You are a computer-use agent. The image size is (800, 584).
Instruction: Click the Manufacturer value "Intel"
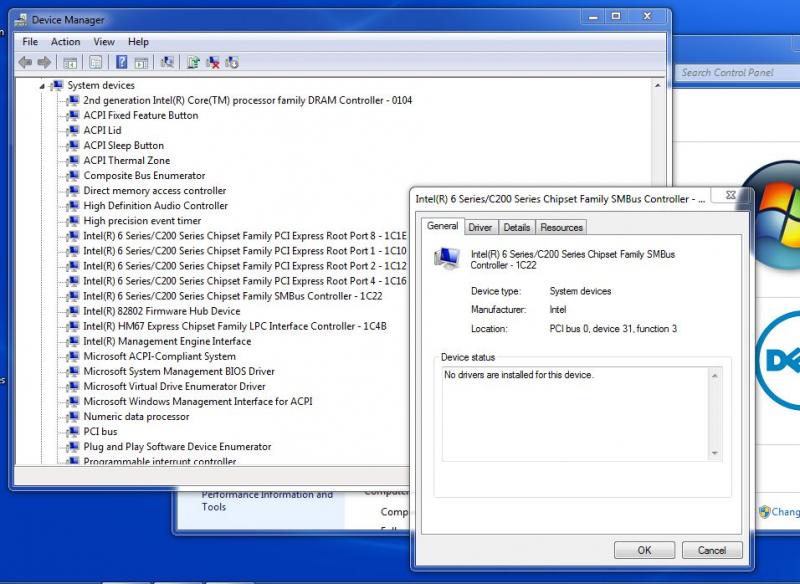click(558, 310)
